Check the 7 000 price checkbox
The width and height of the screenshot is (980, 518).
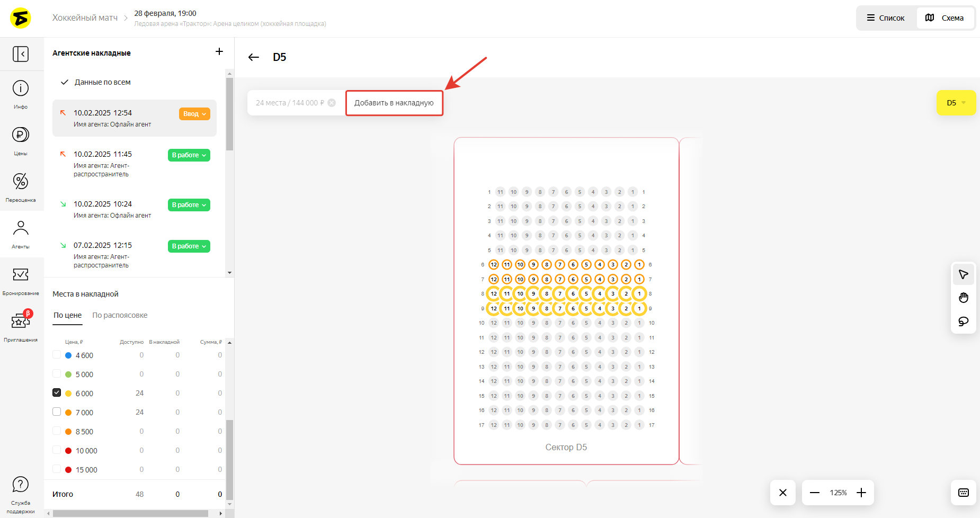[x=57, y=412]
